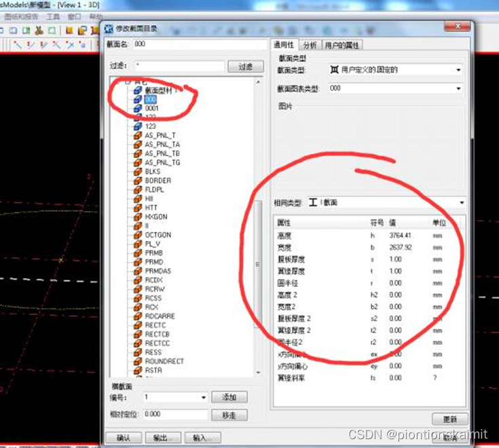Click the profile icon next to RDCARRE

coord(137,316)
